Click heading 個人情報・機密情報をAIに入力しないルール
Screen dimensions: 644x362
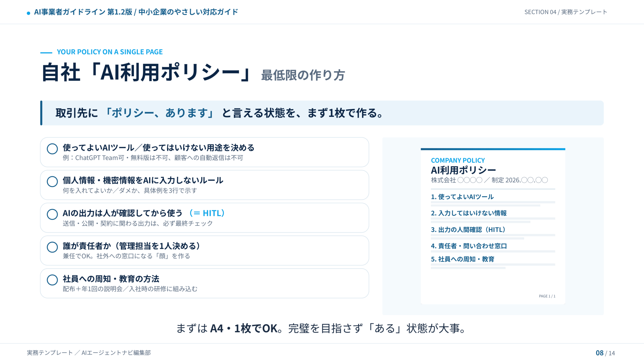pos(143,180)
